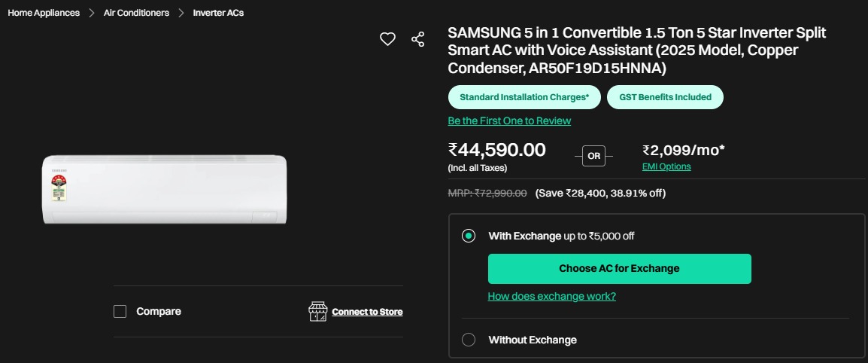Image resolution: width=868 pixels, height=363 pixels.
Task: Click the chevron after Home Appliances breadcrumb
Action: (92, 13)
